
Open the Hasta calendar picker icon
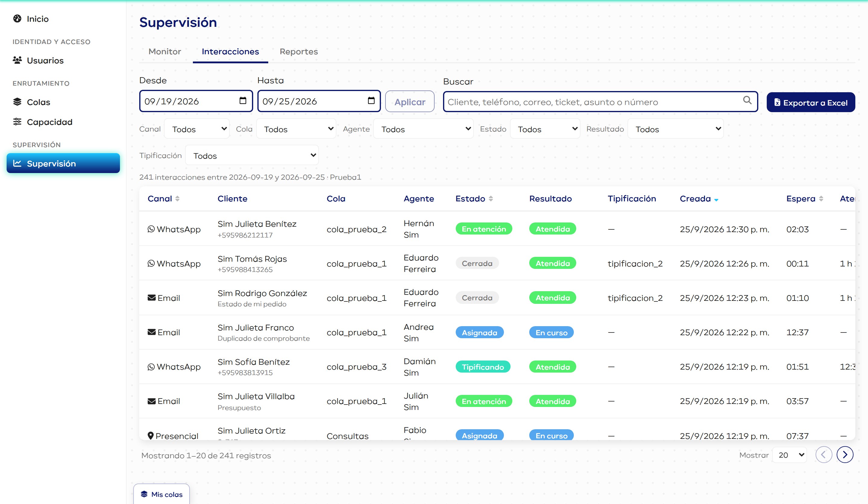[x=371, y=101]
